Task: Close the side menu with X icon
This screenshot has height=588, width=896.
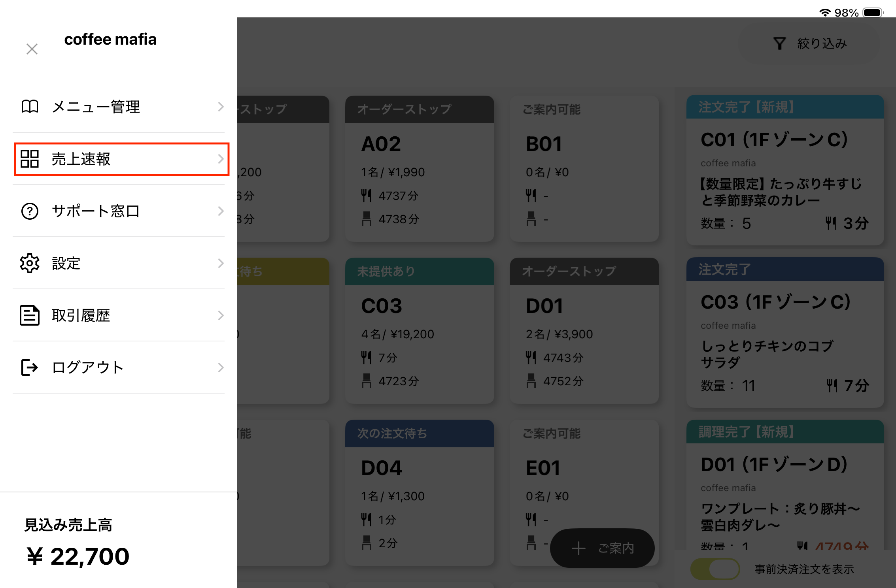Action: coord(32,49)
